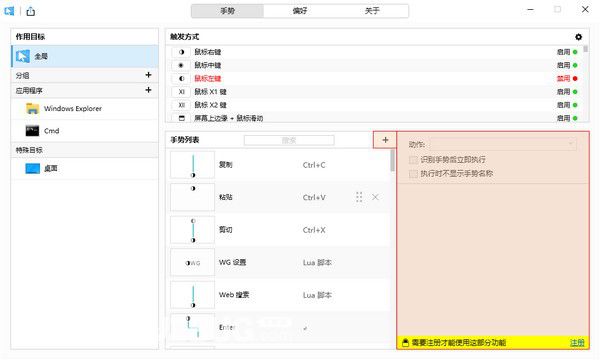The image size is (600, 360).
Task: Click the X1 key trigger icon
Action: 181,92
